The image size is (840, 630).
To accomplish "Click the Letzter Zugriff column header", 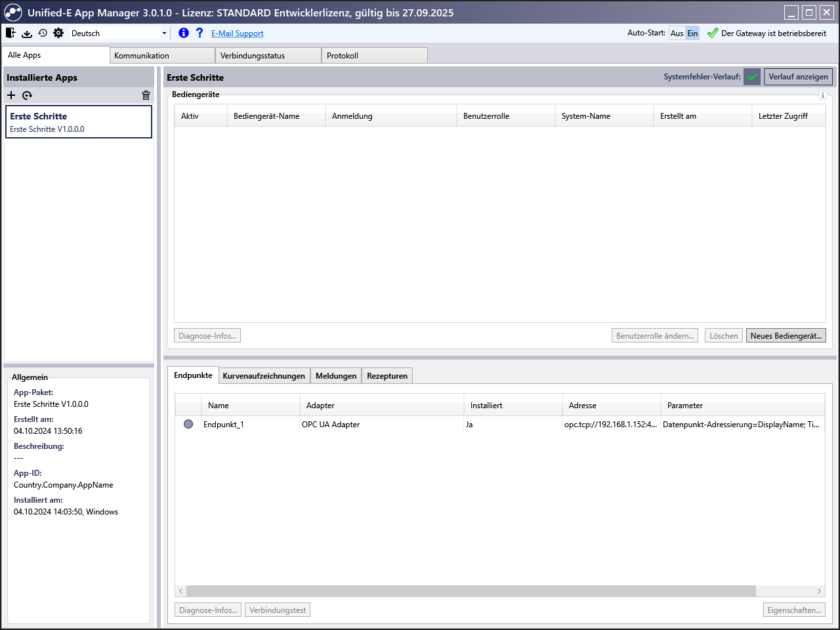I will tap(789, 115).
